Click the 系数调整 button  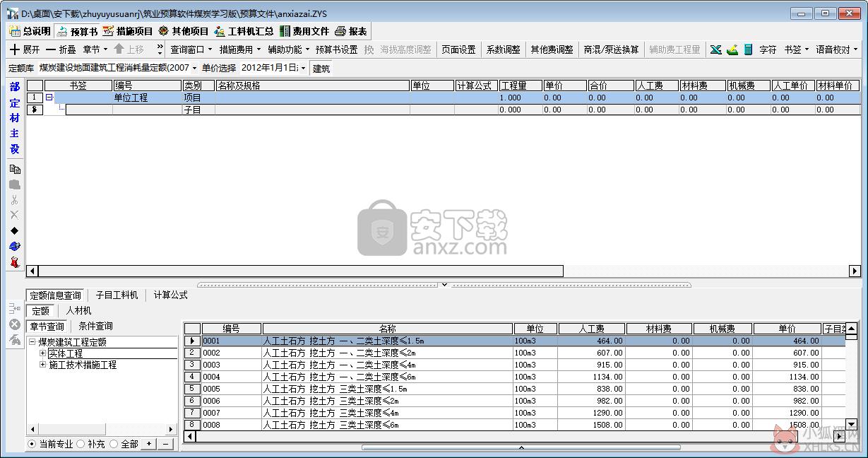point(503,49)
